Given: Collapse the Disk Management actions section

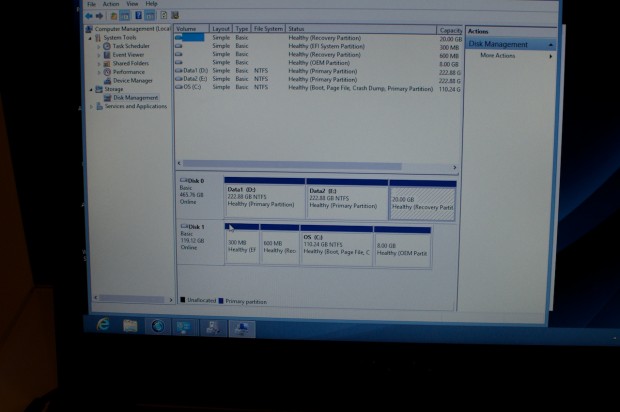Looking at the screenshot, I should (x=549, y=44).
